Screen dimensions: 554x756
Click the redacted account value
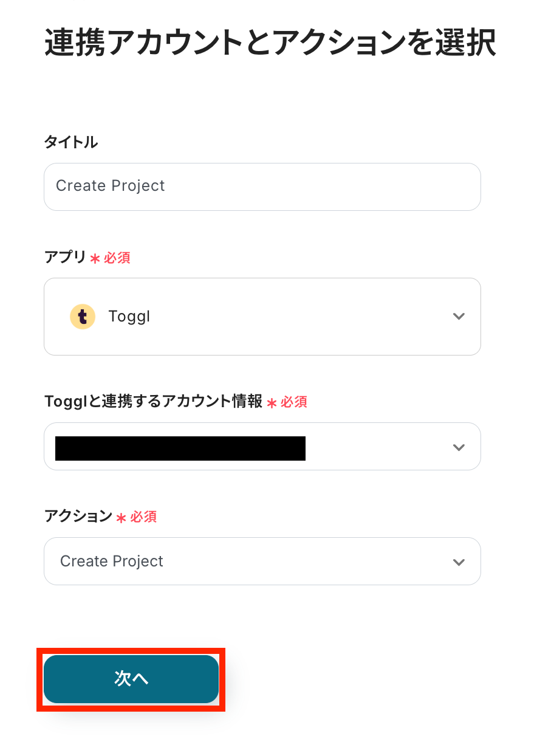pyautogui.click(x=180, y=448)
